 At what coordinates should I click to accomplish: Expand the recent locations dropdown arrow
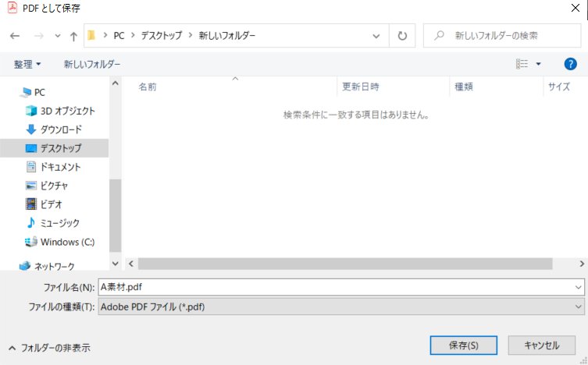[58, 36]
